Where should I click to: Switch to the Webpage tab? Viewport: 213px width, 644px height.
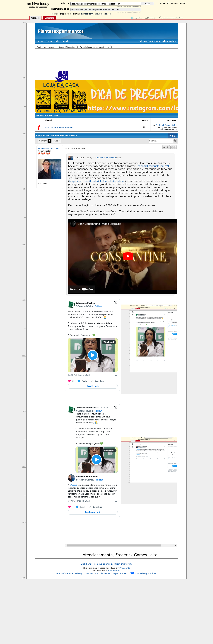click(x=35, y=18)
